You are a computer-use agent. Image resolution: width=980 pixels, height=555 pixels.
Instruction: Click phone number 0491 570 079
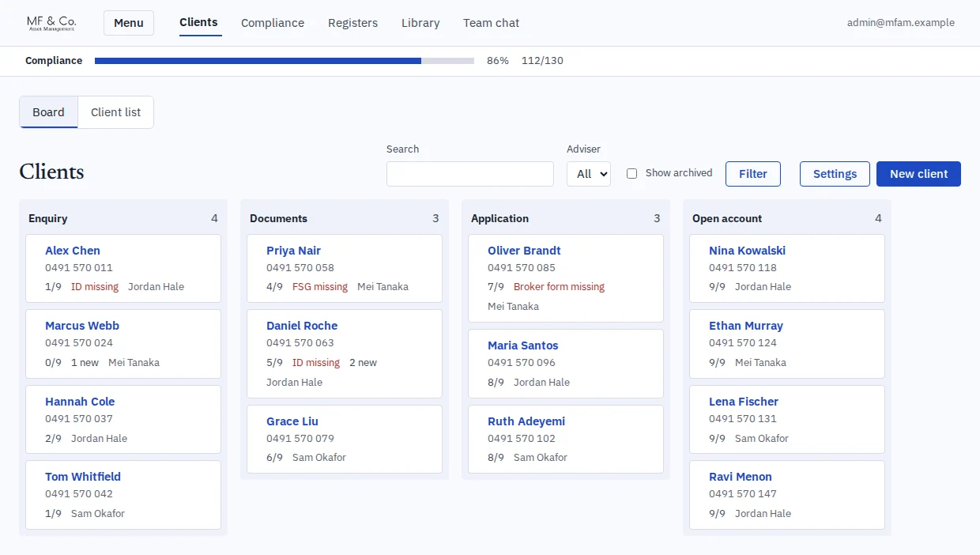click(x=300, y=439)
